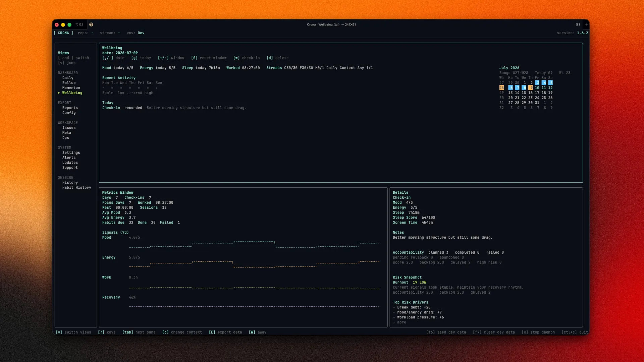Screen dimensions: 644x362
Task: Click the [v] switch views footer hint
Action: (73, 333)
